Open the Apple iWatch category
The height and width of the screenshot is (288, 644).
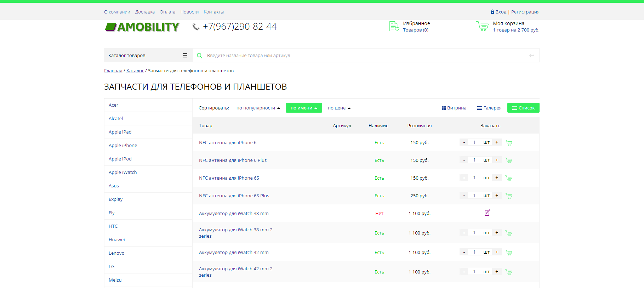148,173
